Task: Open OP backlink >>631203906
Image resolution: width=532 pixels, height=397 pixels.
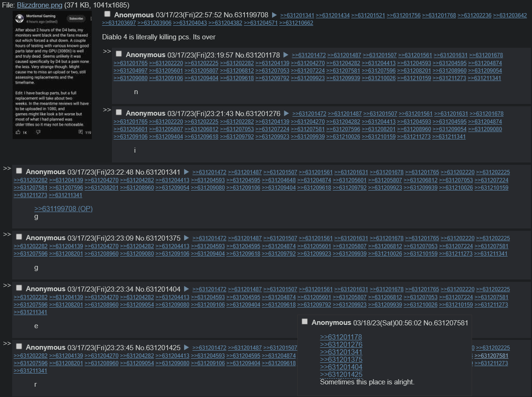Action: click(x=155, y=23)
